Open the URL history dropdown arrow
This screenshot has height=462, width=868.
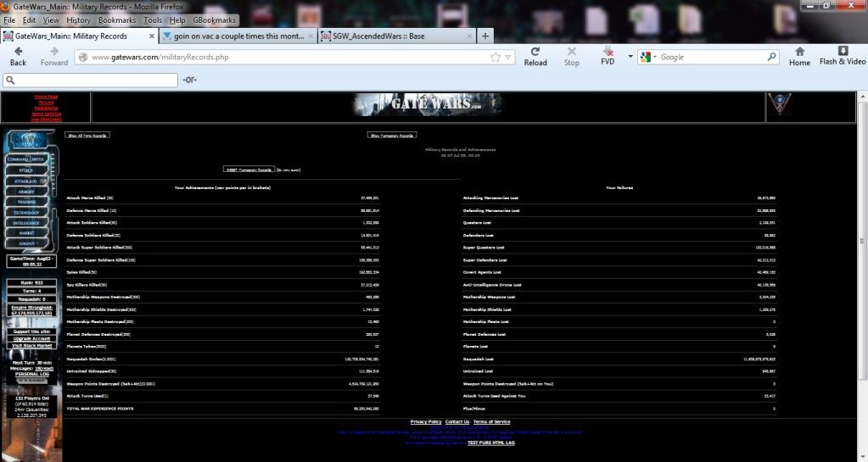tap(508, 57)
